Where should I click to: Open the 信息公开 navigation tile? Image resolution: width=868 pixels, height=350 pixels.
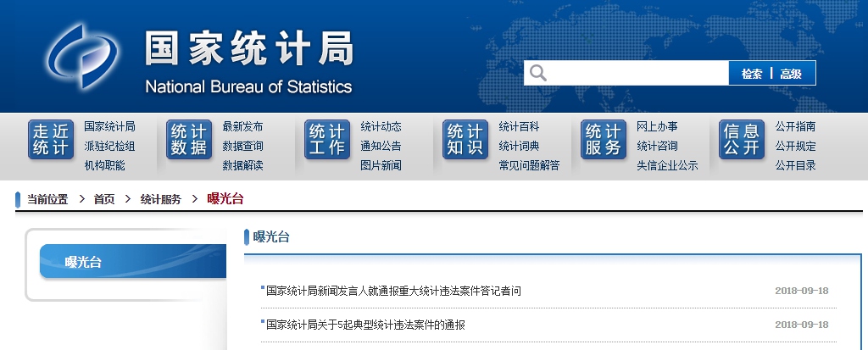tap(742, 140)
